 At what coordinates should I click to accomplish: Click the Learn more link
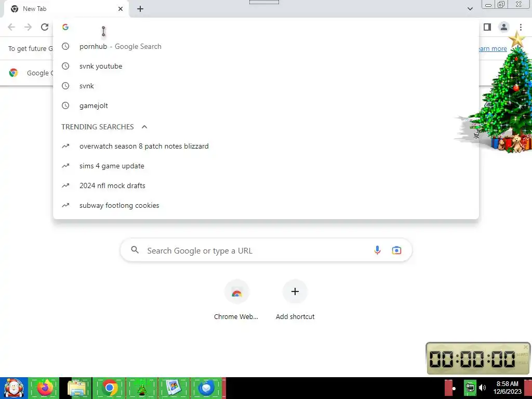point(493,48)
